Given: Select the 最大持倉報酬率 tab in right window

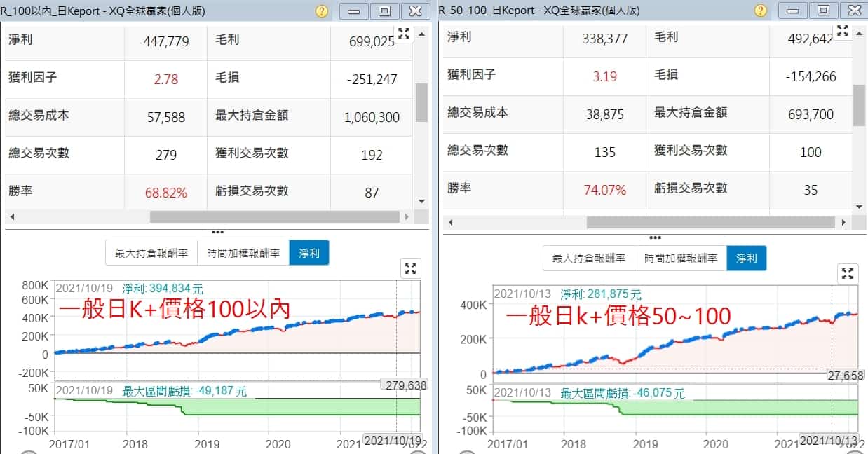Looking at the screenshot, I should [x=589, y=259].
